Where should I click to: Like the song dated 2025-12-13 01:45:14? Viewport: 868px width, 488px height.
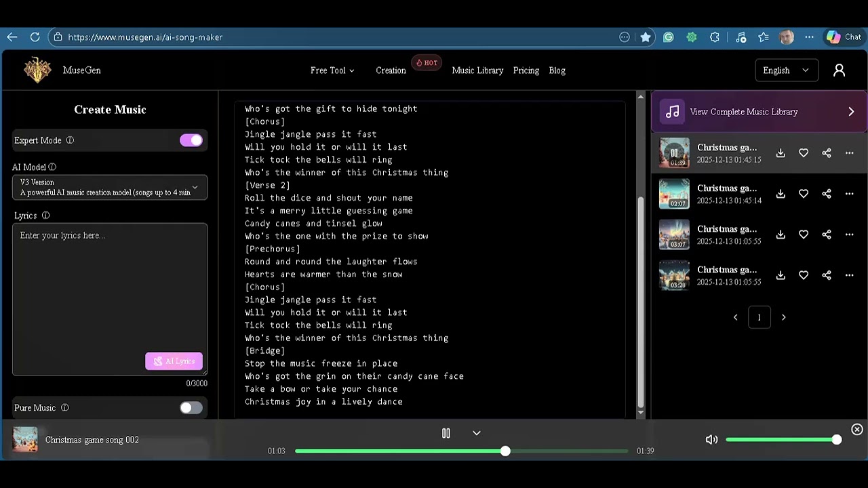804,194
